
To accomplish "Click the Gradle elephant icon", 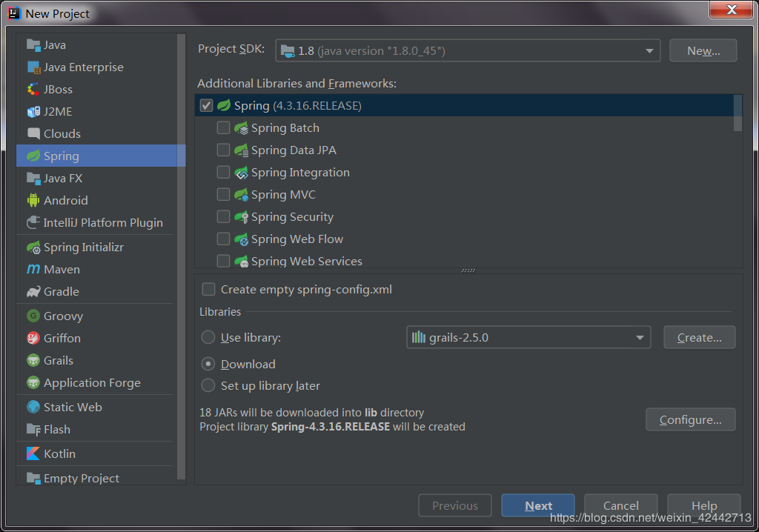I will click(33, 292).
